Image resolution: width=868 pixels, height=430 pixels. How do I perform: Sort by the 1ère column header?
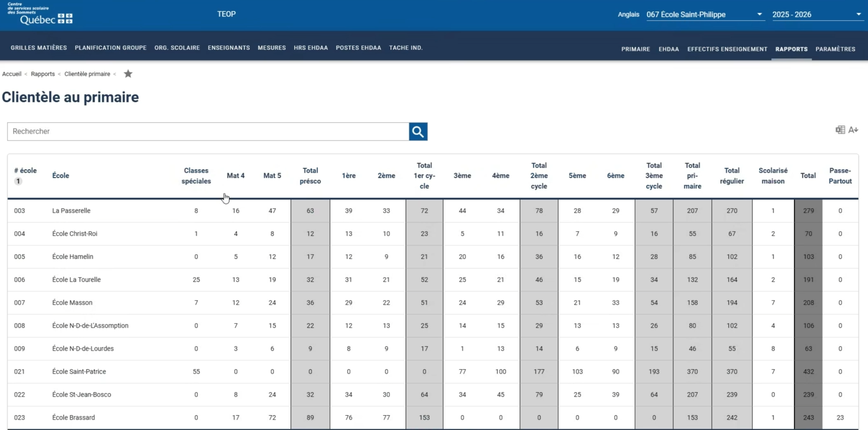point(349,176)
